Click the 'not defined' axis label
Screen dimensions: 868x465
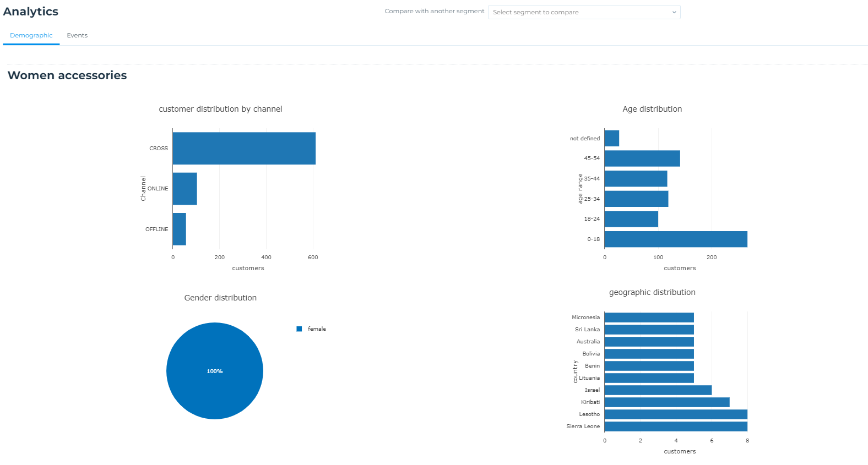(x=585, y=139)
